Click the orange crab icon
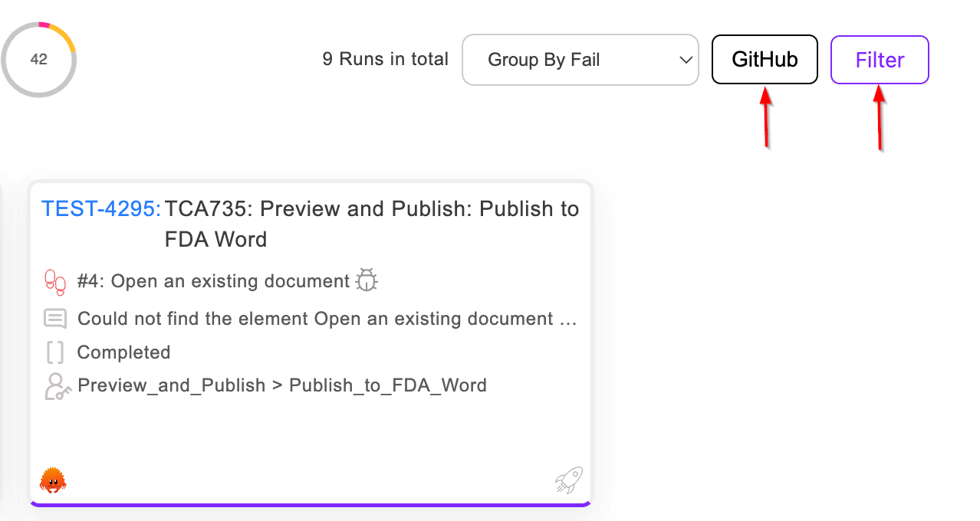The height and width of the screenshot is (521, 980). point(53,480)
